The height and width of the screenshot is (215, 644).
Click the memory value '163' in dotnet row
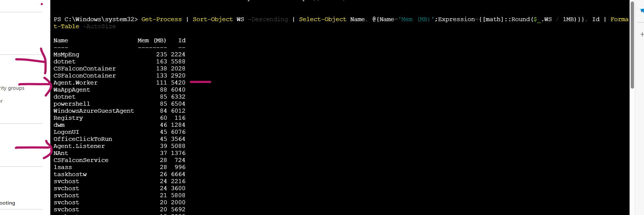pyautogui.click(x=161, y=62)
